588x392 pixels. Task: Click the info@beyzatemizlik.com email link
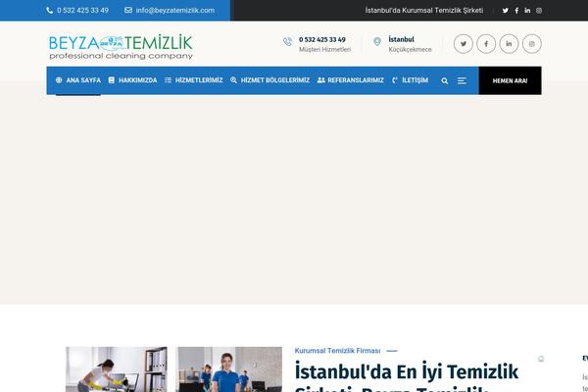pos(175,11)
